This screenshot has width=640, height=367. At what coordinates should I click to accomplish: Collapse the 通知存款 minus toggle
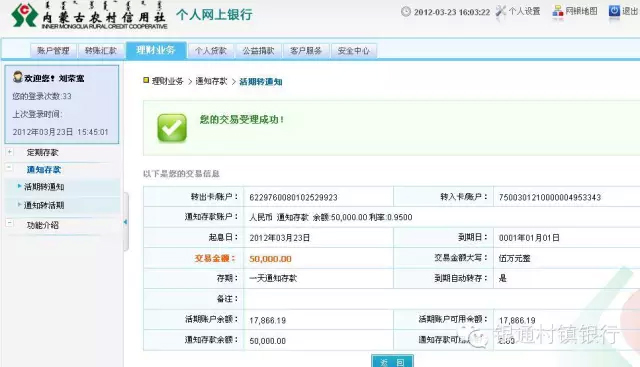click(x=9, y=168)
